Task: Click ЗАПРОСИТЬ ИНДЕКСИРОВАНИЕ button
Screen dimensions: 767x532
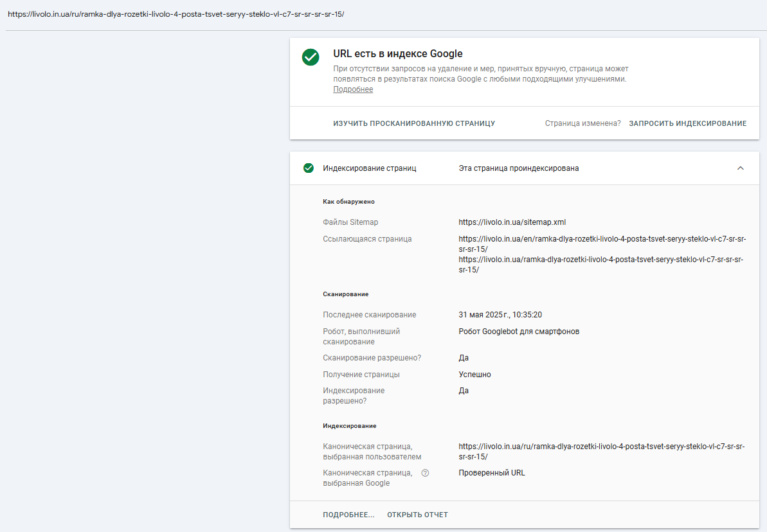Action: click(688, 123)
